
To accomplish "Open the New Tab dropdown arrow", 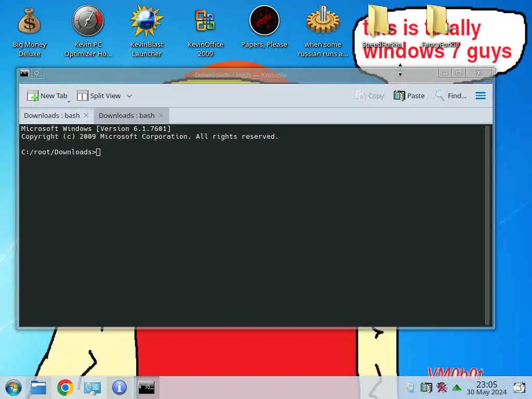I will click(x=69, y=101).
